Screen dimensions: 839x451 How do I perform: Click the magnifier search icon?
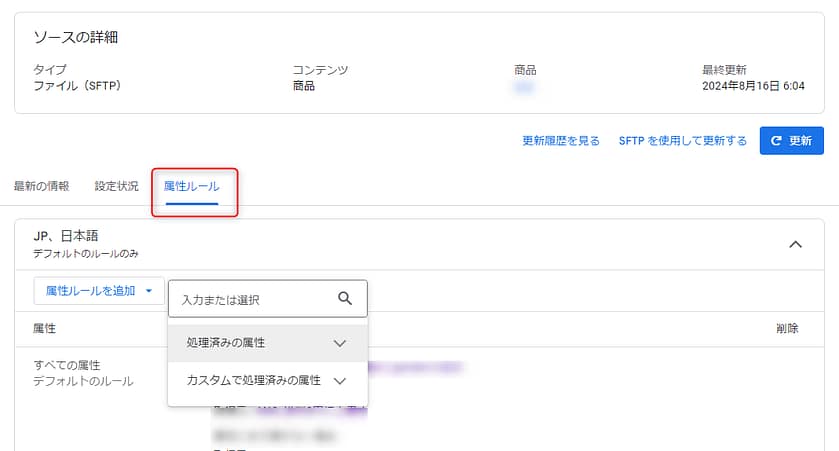click(345, 298)
